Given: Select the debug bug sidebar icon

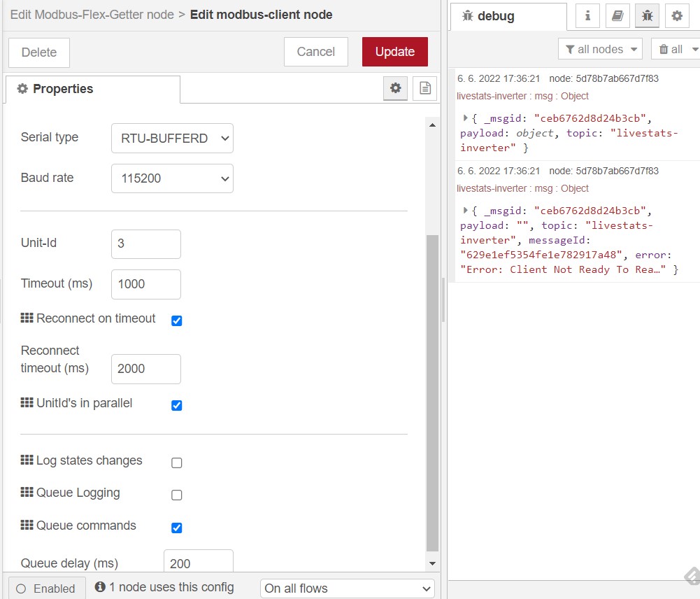Looking at the screenshot, I should (648, 16).
